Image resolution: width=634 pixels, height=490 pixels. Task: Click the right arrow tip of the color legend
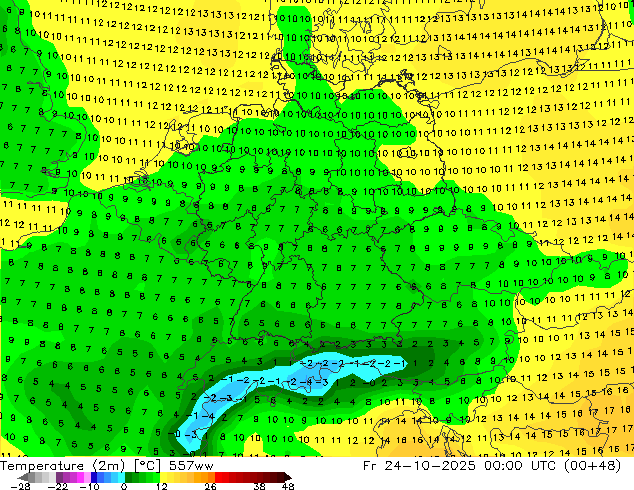(x=289, y=477)
